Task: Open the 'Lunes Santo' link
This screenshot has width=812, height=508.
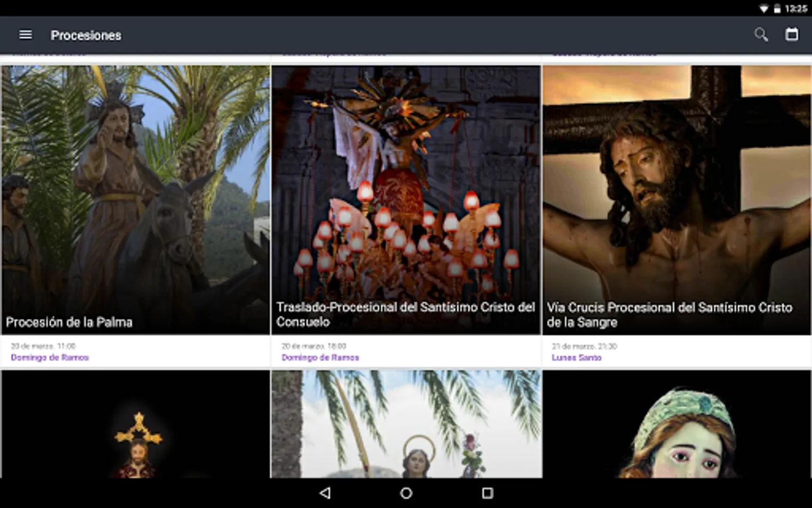Action: (576, 357)
